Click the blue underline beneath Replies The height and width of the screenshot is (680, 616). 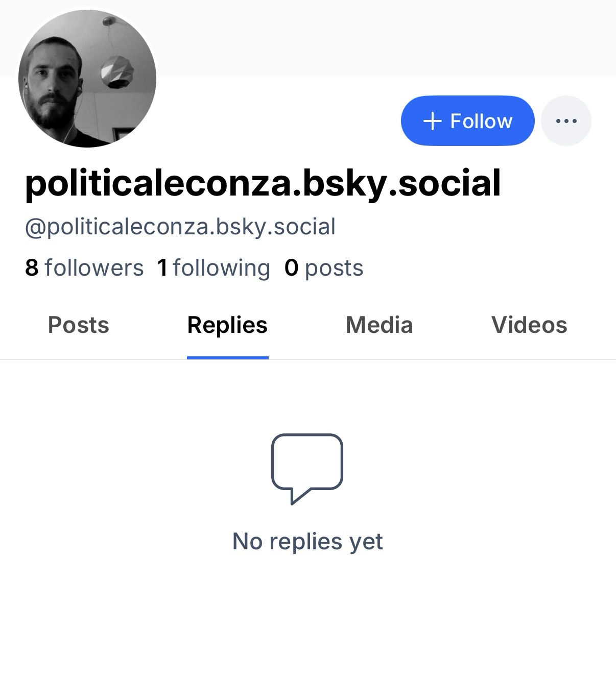tap(227, 357)
